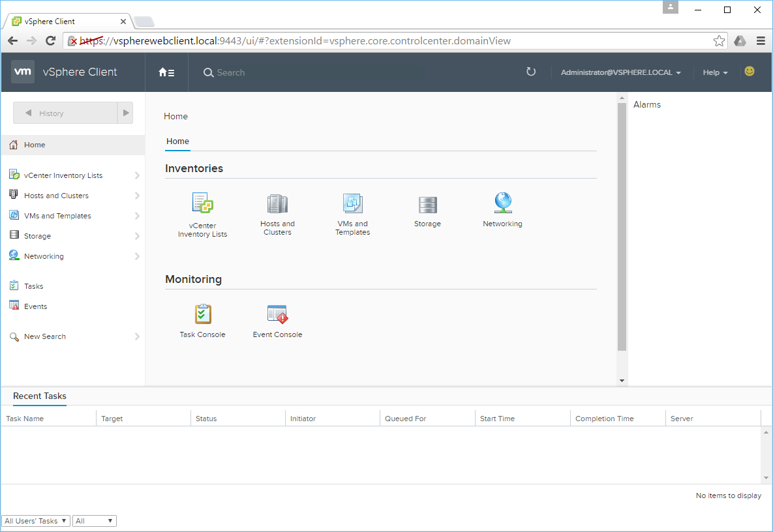Screen dimensions: 773x532
Task: Expand the Networking chevron in sidebar
Action: 137,256
